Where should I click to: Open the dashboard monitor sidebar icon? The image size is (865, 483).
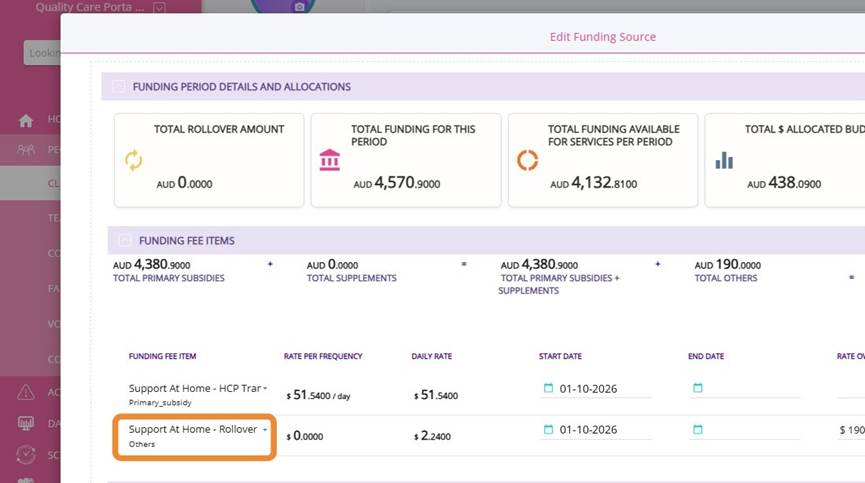(26, 423)
